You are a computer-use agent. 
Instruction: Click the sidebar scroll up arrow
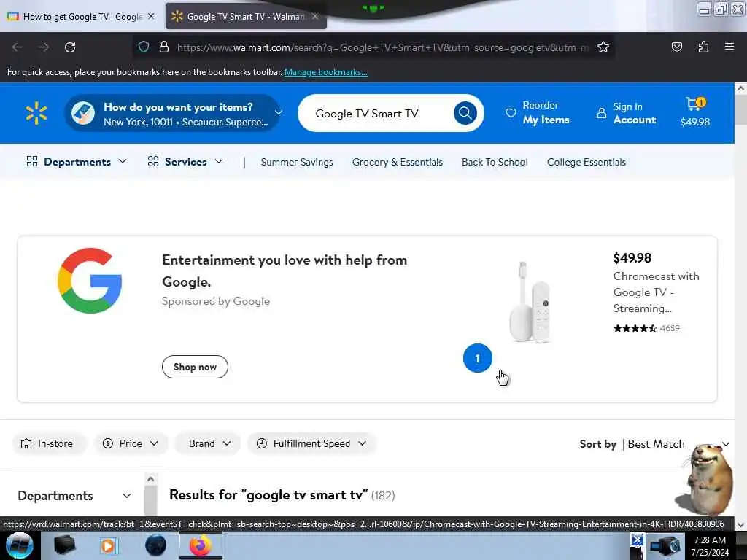[150, 479]
